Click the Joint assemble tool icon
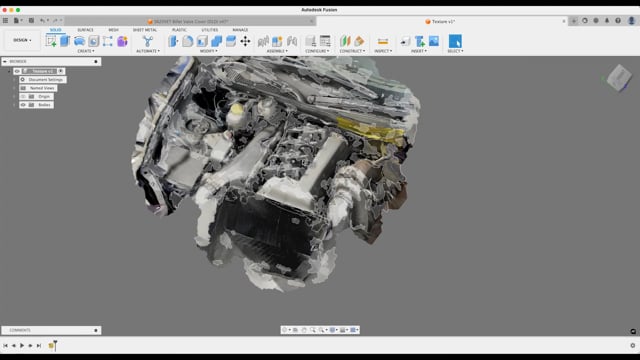Image resolution: width=640 pixels, height=360 pixels. [x=292, y=41]
